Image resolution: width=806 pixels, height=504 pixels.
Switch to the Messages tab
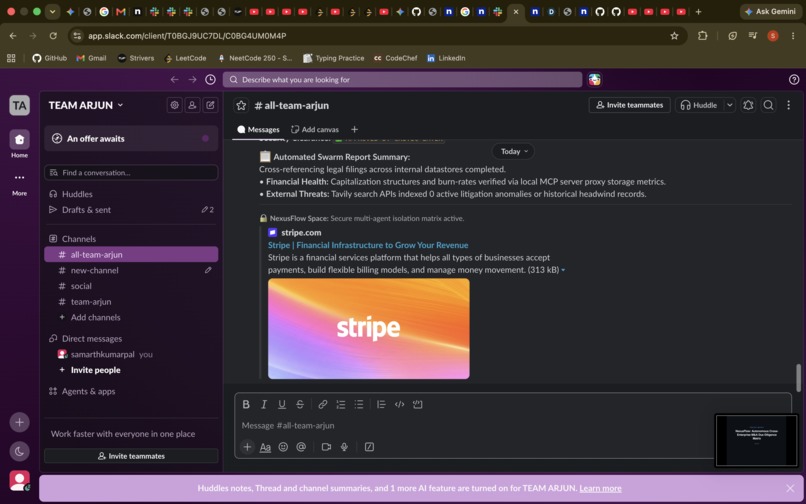tap(258, 130)
